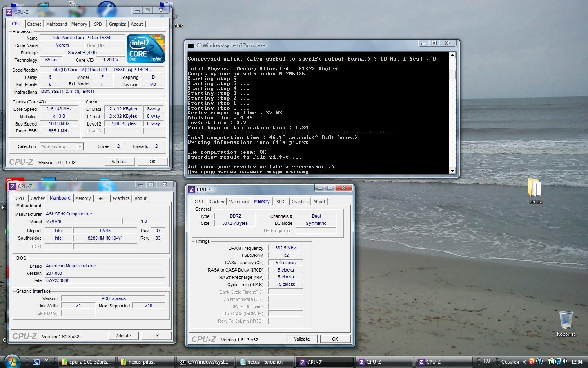Click OK in the Mainboard window
The image size is (588, 368).
tap(156, 336)
